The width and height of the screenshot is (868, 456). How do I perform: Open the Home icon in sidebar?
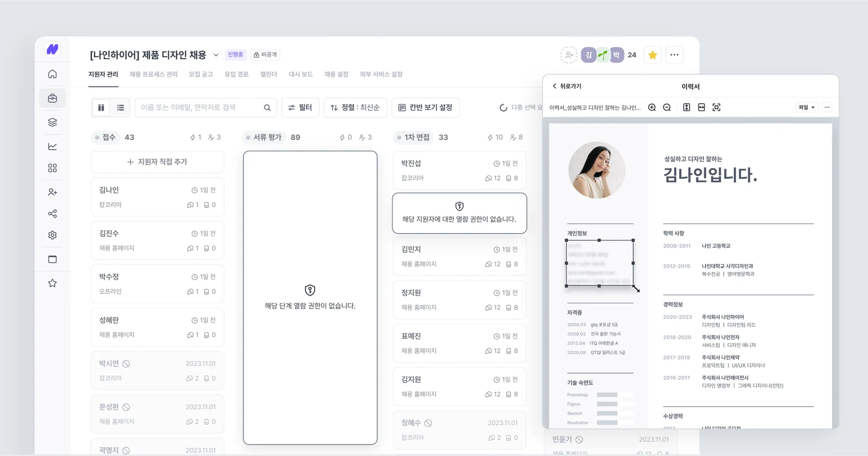52,74
